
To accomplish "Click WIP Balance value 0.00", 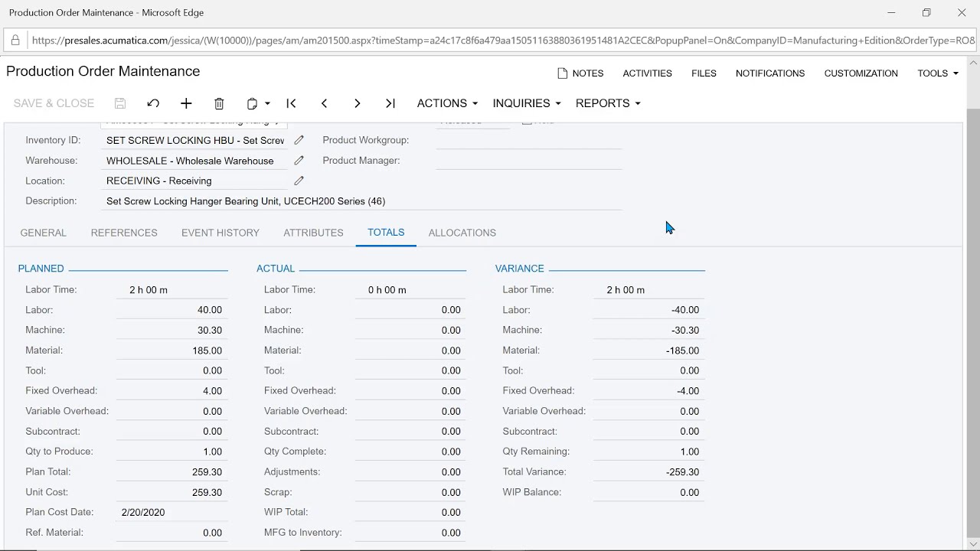I will pos(649,492).
